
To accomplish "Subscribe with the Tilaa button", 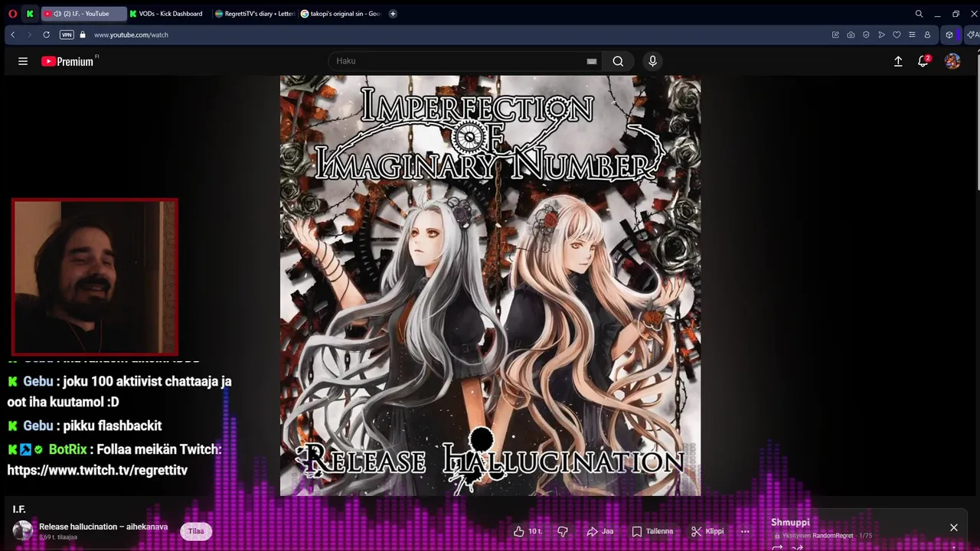I will pyautogui.click(x=196, y=531).
